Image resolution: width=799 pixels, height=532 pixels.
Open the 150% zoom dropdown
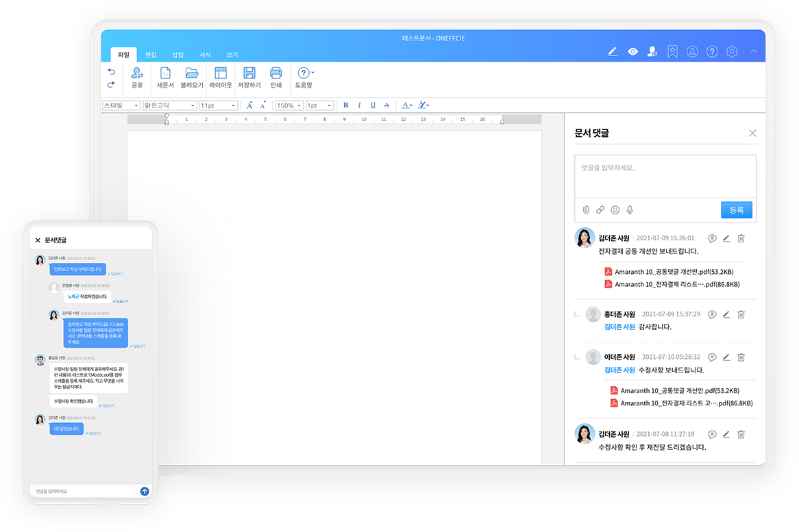[289, 105]
